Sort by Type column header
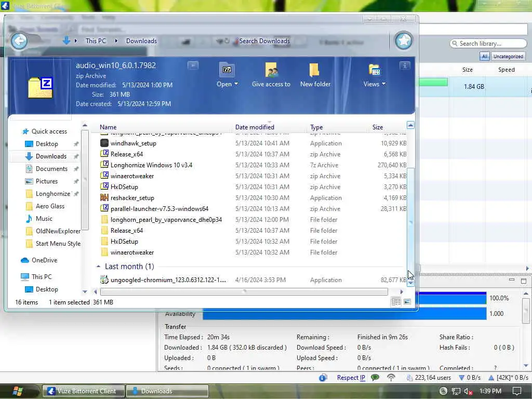The width and height of the screenshot is (532, 399). click(316, 127)
